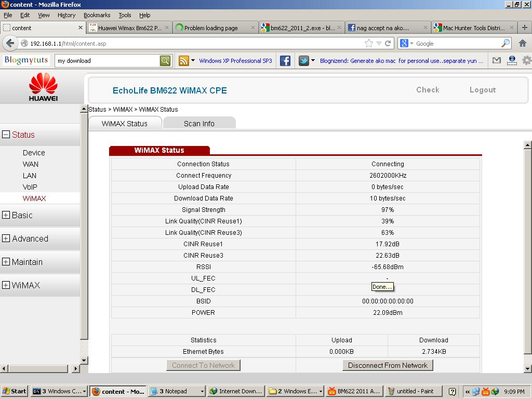Image resolution: width=532 pixels, height=399 pixels.
Task: Open the Bookmarks menu
Action: 97,15
